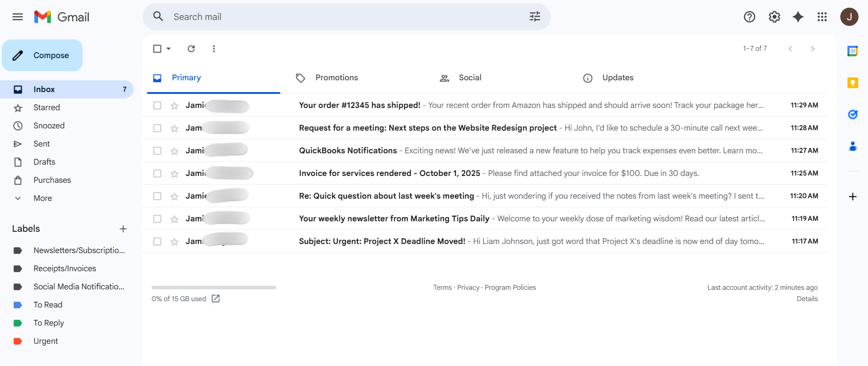The image size is (868, 366).
Task: Click the Compose button
Action: 42,55
